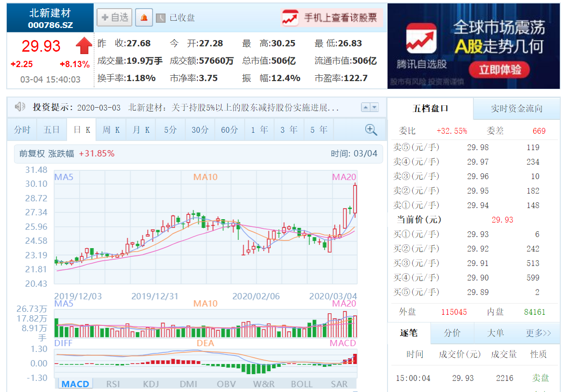Select the SAR indicator tab
This screenshot has width=568, height=392.
click(x=339, y=384)
